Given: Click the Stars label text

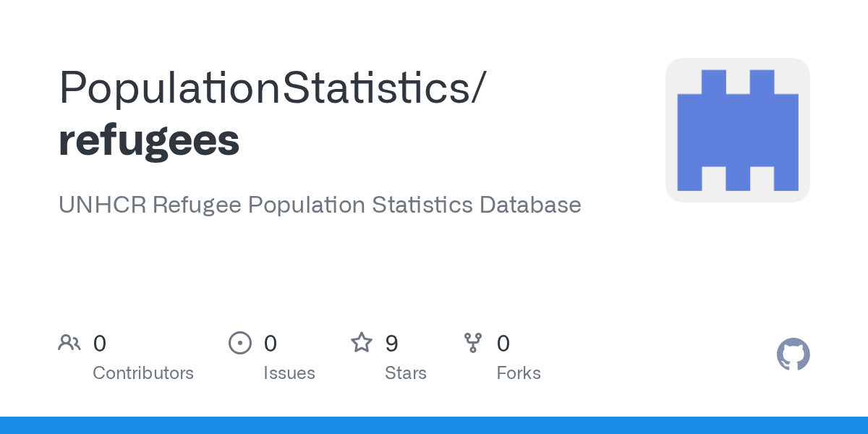Looking at the screenshot, I should [406, 373].
